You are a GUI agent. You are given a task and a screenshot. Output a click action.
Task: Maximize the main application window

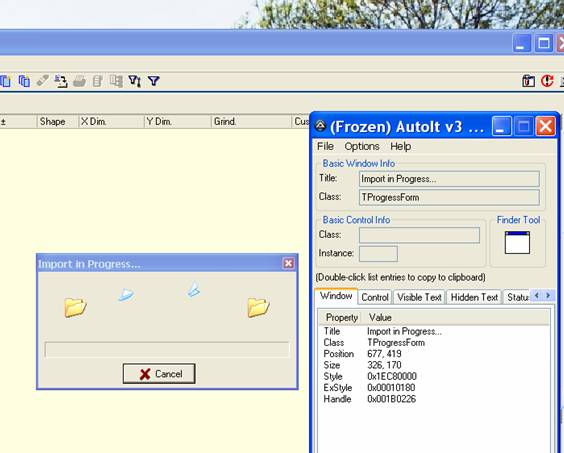[x=543, y=43]
